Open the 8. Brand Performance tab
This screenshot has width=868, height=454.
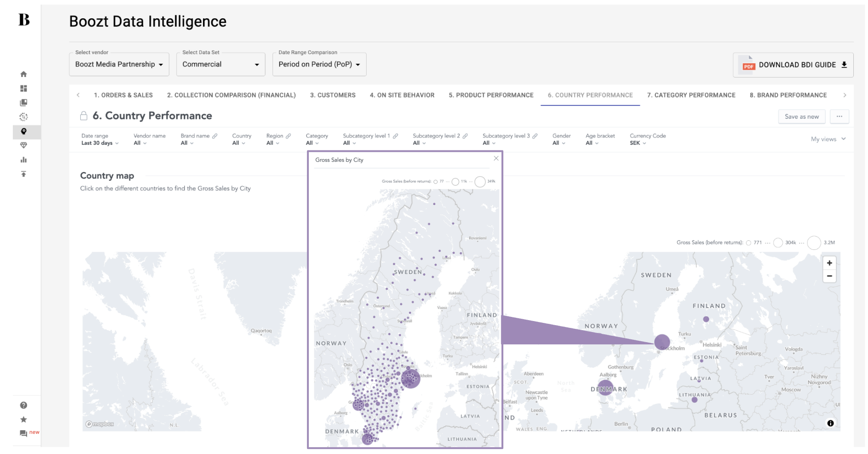click(788, 95)
